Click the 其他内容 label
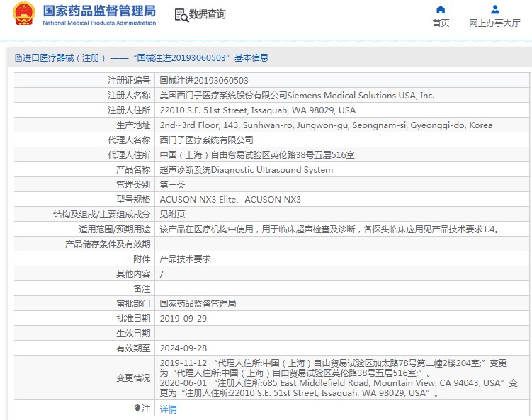The image size is (532, 420). pos(133,274)
